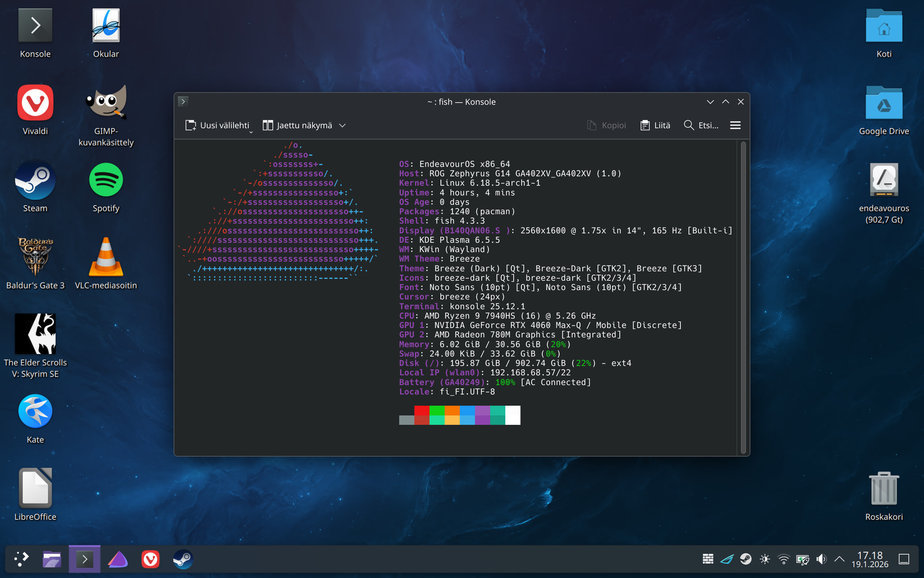The image size is (924, 578).
Task: Click the Konsole hamburger menu icon
Action: (735, 125)
